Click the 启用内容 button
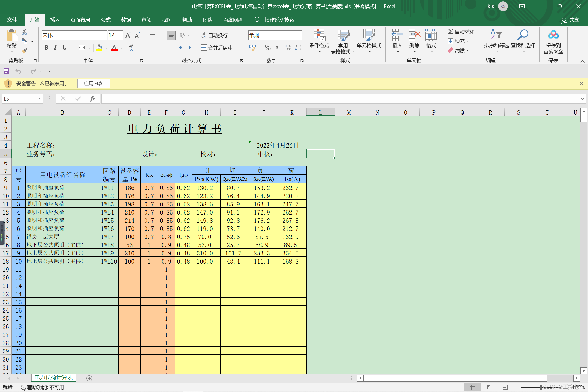 93,84
